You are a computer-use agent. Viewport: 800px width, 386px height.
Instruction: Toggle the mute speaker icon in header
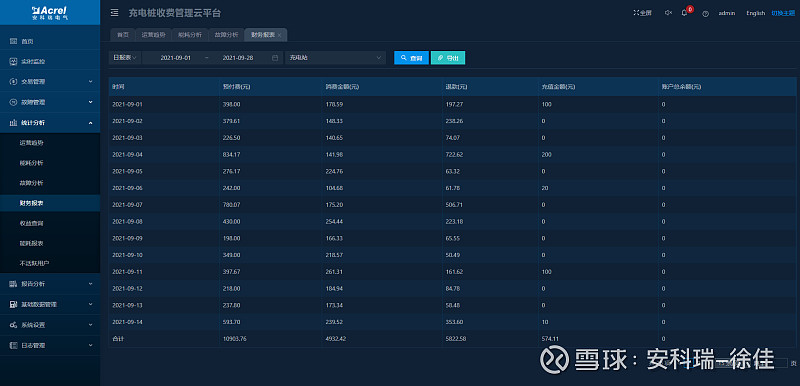tap(668, 13)
